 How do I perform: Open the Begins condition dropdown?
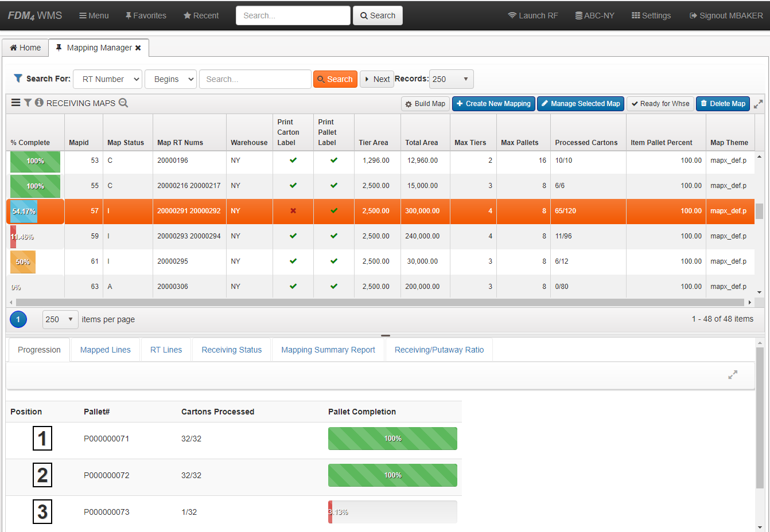click(171, 79)
